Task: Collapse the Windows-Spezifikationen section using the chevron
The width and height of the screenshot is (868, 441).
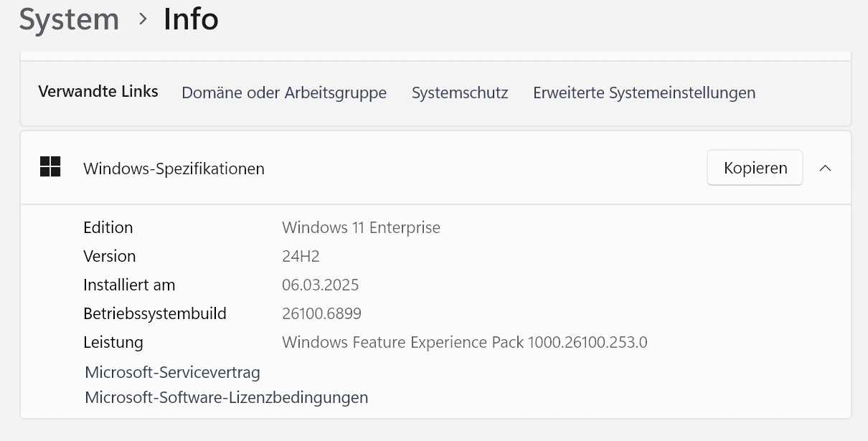Action: click(826, 168)
